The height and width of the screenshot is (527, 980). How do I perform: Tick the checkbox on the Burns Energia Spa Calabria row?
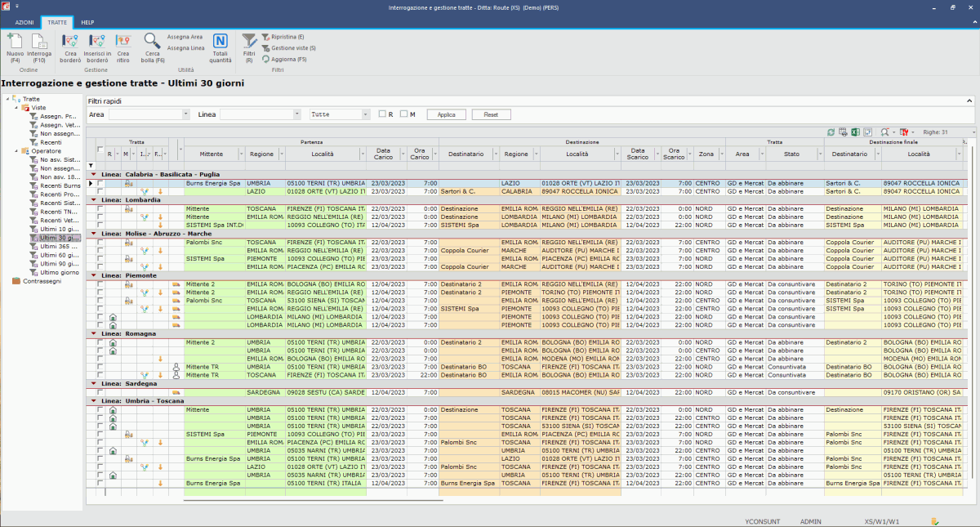pos(100,183)
